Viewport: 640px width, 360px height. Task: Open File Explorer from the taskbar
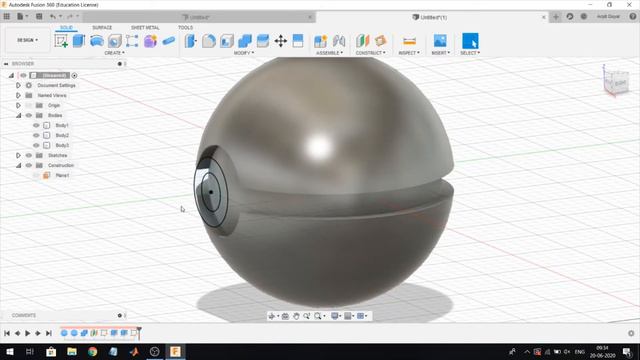pyautogui.click(x=72, y=351)
